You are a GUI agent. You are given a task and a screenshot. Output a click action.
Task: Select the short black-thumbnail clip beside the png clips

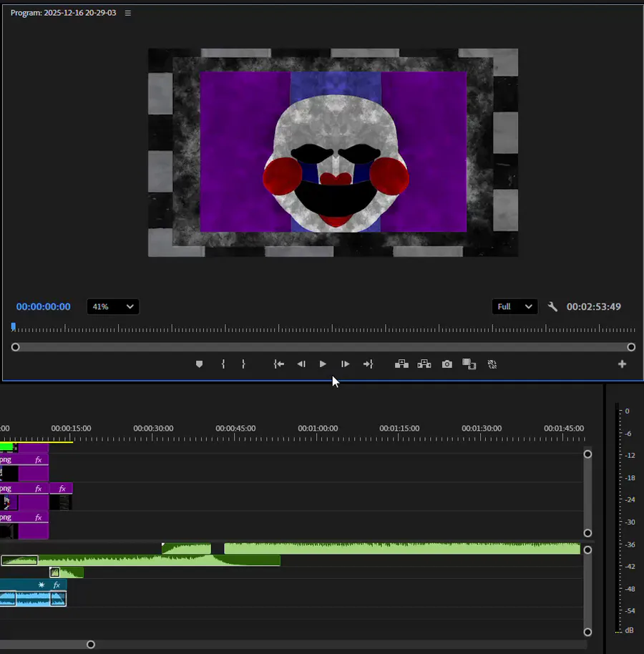pyautogui.click(x=61, y=497)
